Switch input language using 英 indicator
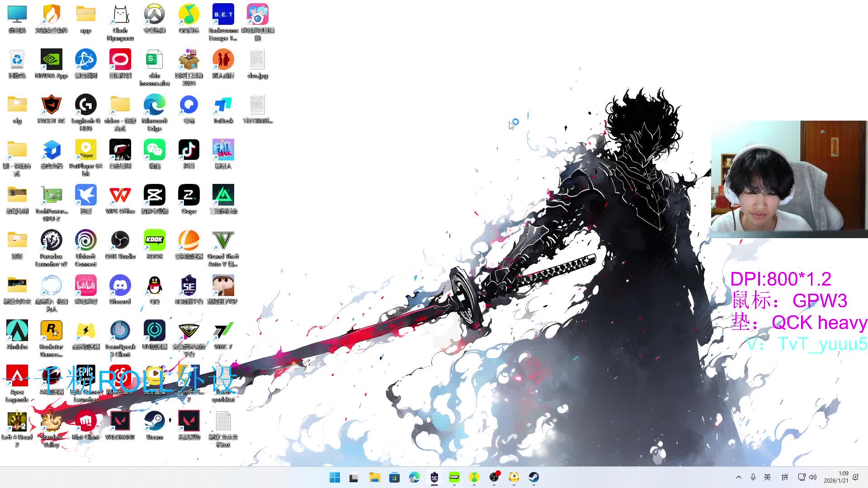Viewport: 868px width, 488px height. (767, 477)
